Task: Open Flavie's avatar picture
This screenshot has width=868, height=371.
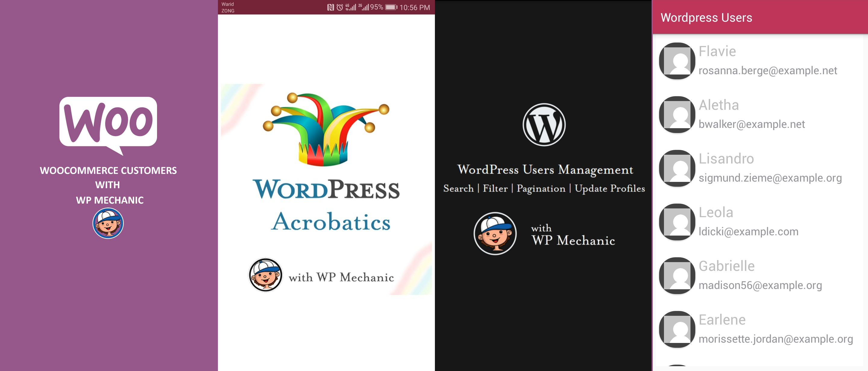Action: [x=677, y=61]
